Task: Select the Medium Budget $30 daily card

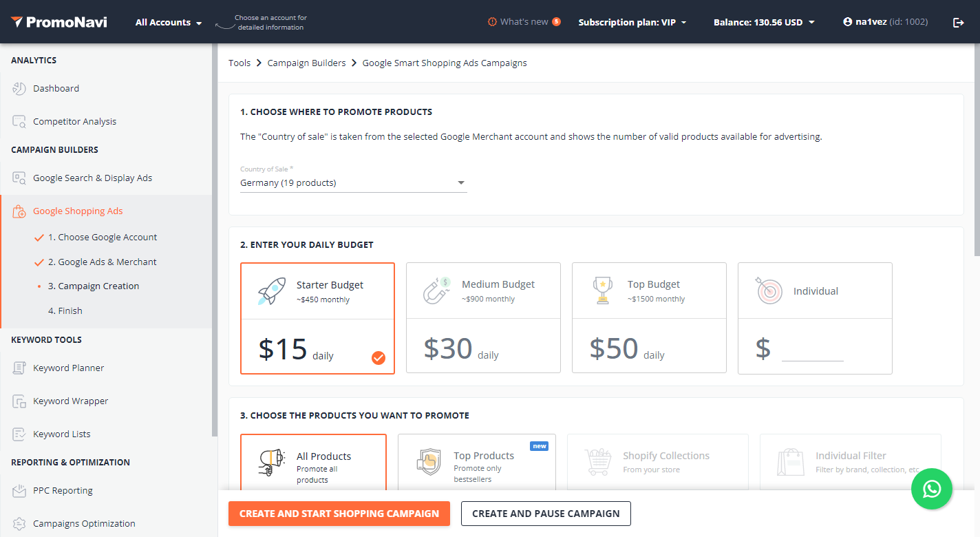Action: pos(483,317)
